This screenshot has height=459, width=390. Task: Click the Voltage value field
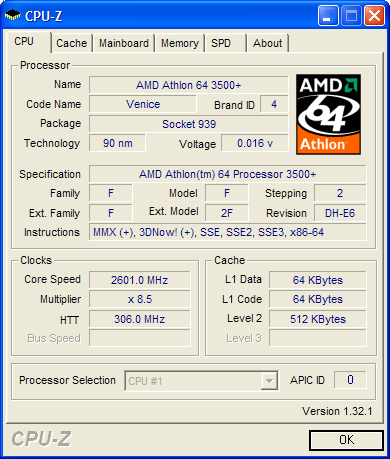point(255,143)
